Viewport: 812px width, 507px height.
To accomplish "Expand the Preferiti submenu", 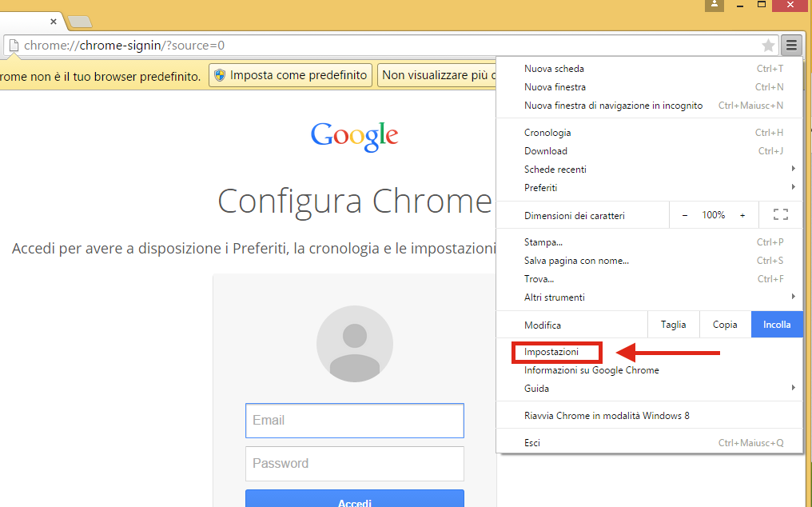I will (x=650, y=188).
